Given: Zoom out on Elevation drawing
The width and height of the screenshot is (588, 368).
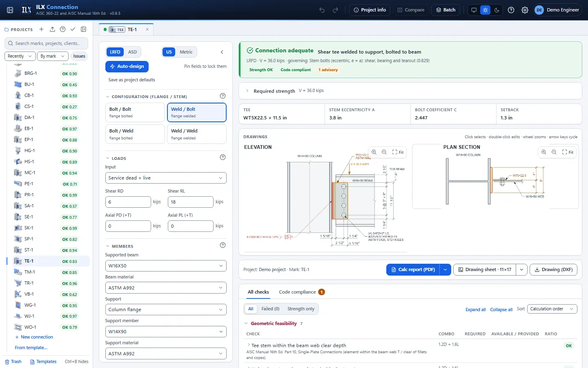Looking at the screenshot, I should point(384,152).
